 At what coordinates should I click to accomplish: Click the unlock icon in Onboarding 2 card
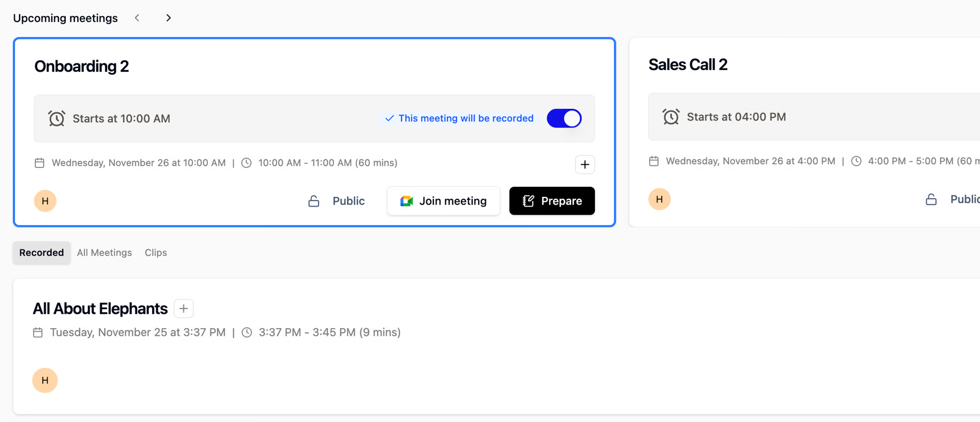pos(314,201)
